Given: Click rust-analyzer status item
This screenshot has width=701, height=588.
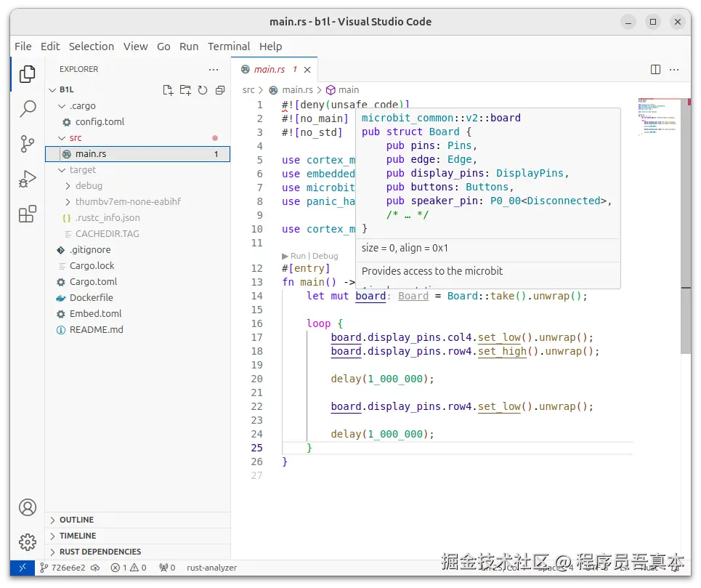Looking at the screenshot, I should coord(211,568).
